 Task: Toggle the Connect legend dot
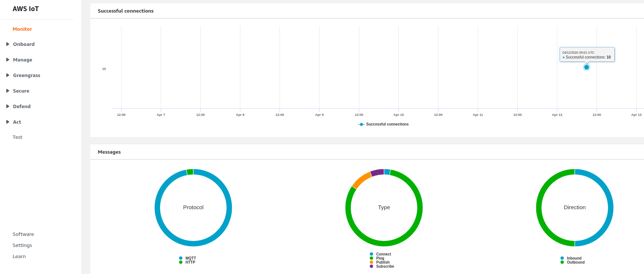coord(371,254)
